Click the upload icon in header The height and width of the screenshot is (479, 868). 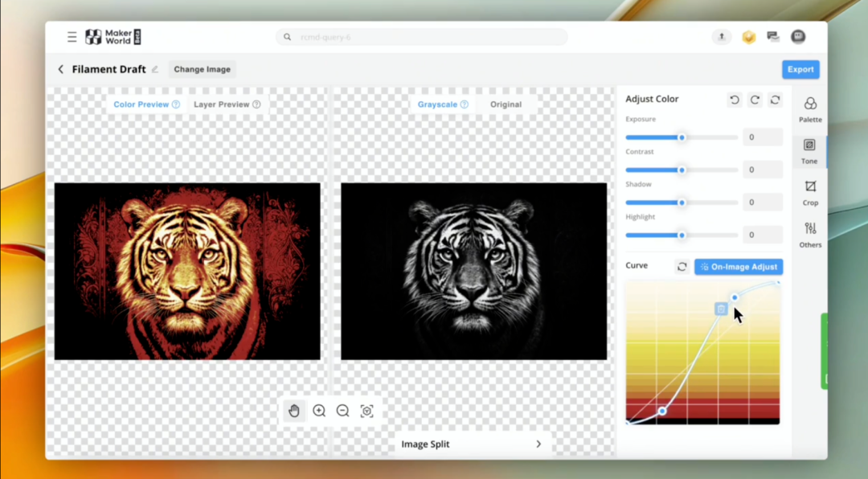point(721,37)
